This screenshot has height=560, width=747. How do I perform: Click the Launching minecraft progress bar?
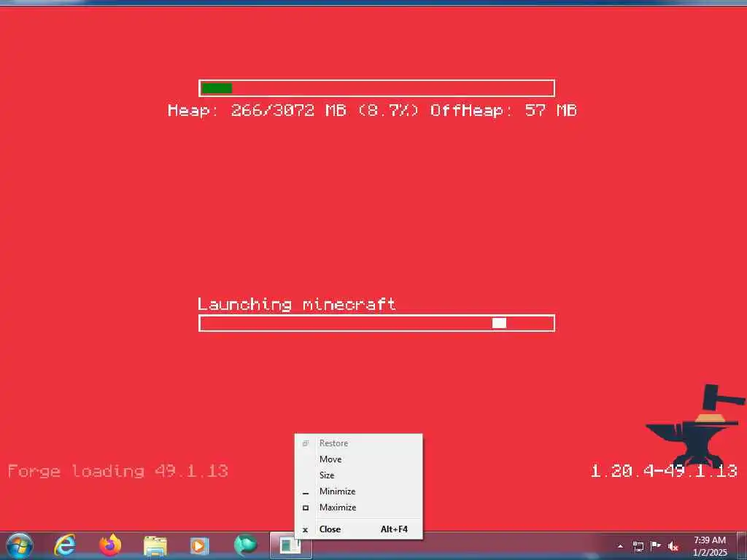(377, 323)
